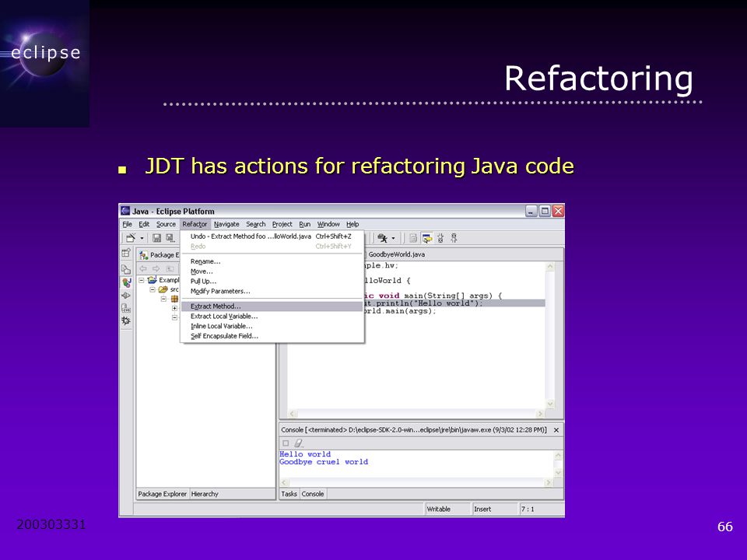Collapse the Example project tree node
The width and height of the screenshot is (747, 560).
tap(142, 280)
